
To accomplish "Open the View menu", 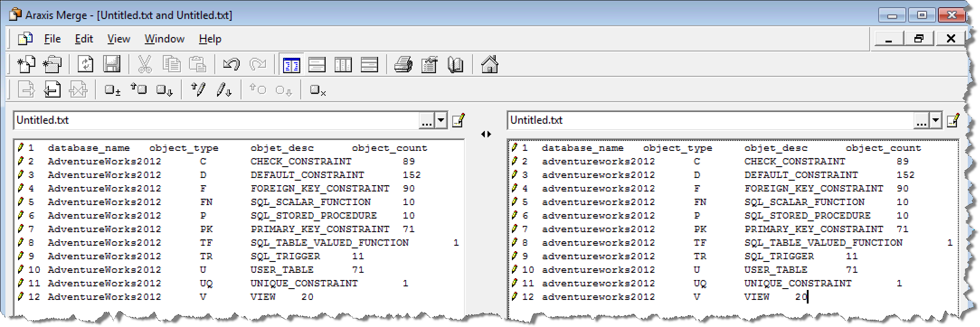I will [119, 39].
